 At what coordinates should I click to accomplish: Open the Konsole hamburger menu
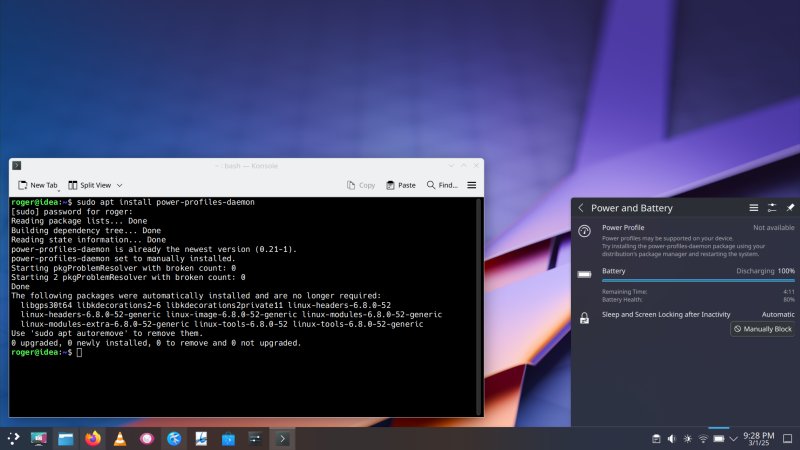point(471,185)
